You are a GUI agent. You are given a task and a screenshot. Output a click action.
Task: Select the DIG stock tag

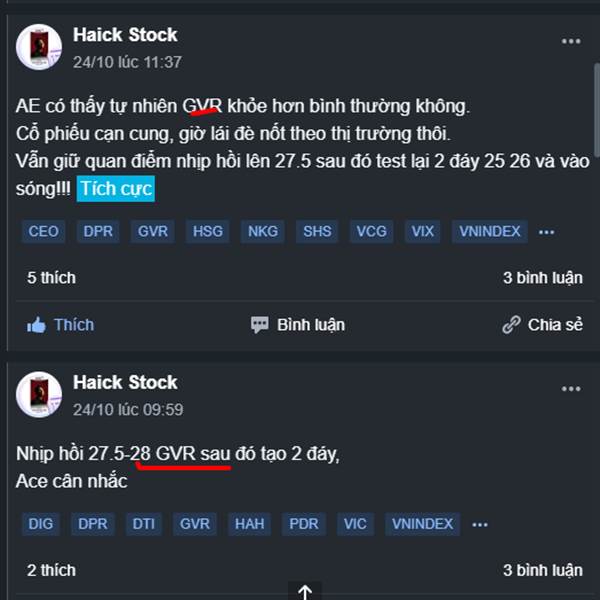coord(41,524)
